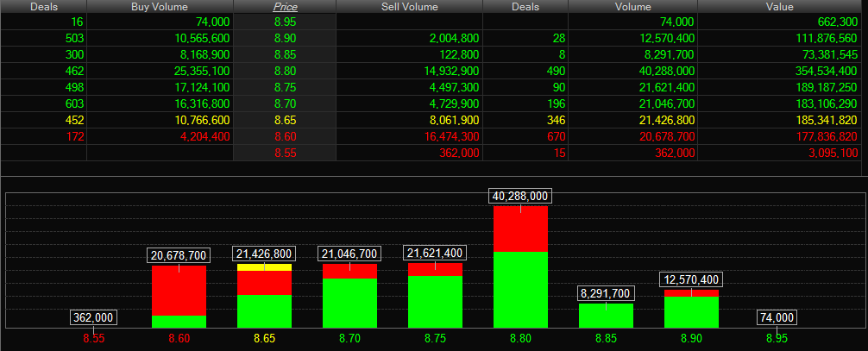Click the 21,426,800 chart bar label
The height and width of the screenshot is (351, 868).
click(264, 254)
